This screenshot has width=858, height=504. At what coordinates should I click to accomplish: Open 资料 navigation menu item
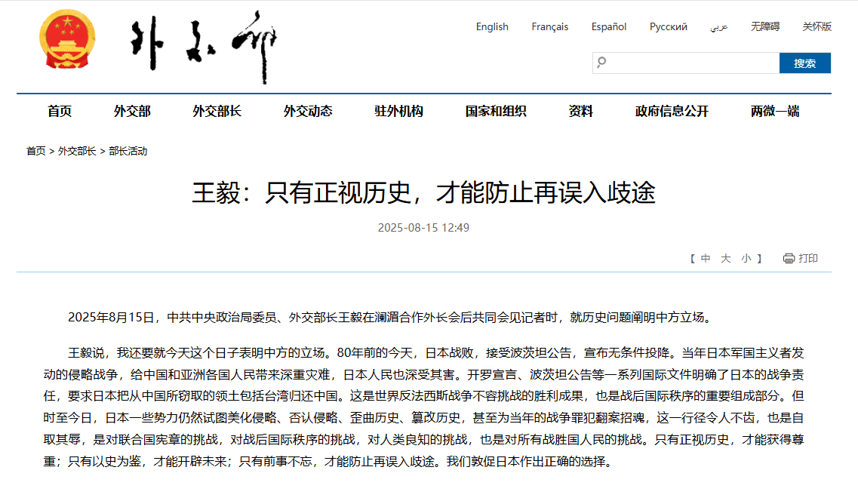[580, 111]
